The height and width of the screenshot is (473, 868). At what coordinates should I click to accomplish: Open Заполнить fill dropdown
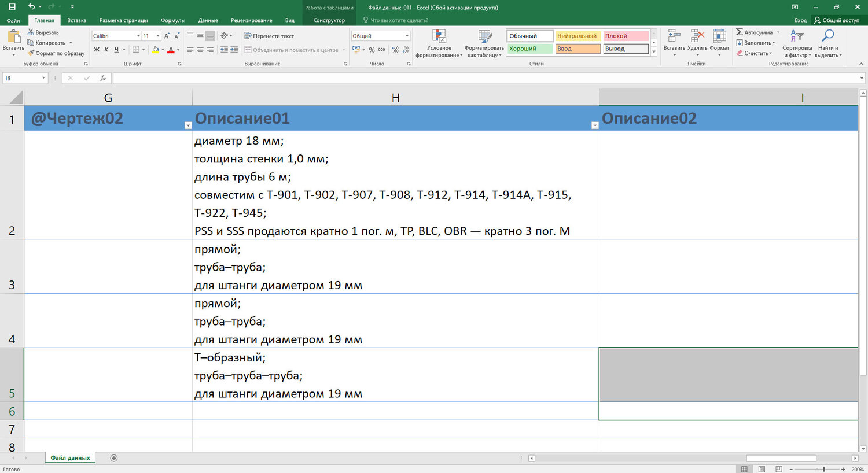tap(756, 43)
